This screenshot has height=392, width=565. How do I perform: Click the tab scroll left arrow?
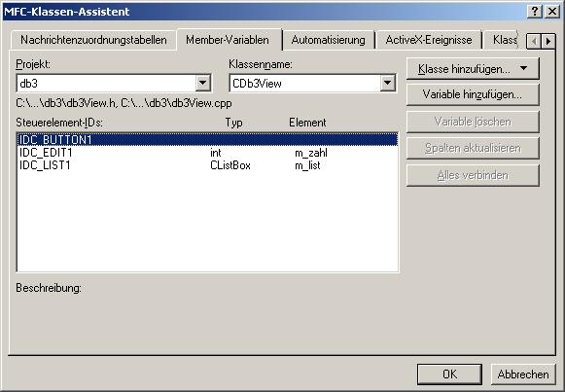point(534,41)
